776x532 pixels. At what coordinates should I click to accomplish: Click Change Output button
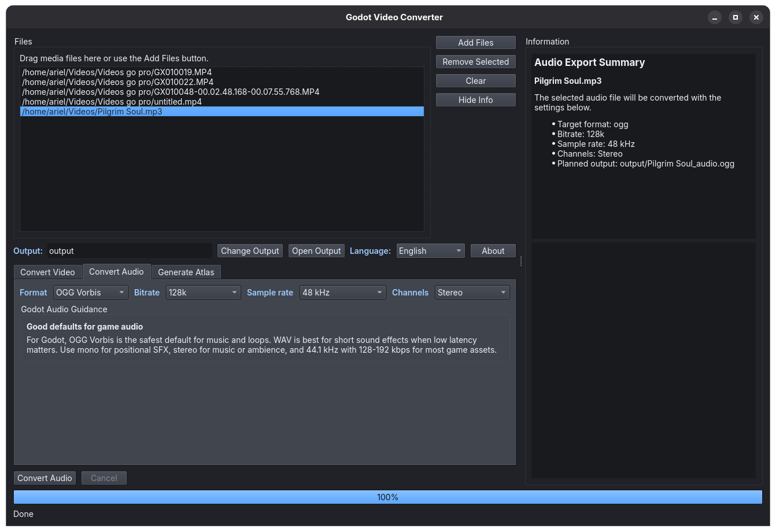250,251
